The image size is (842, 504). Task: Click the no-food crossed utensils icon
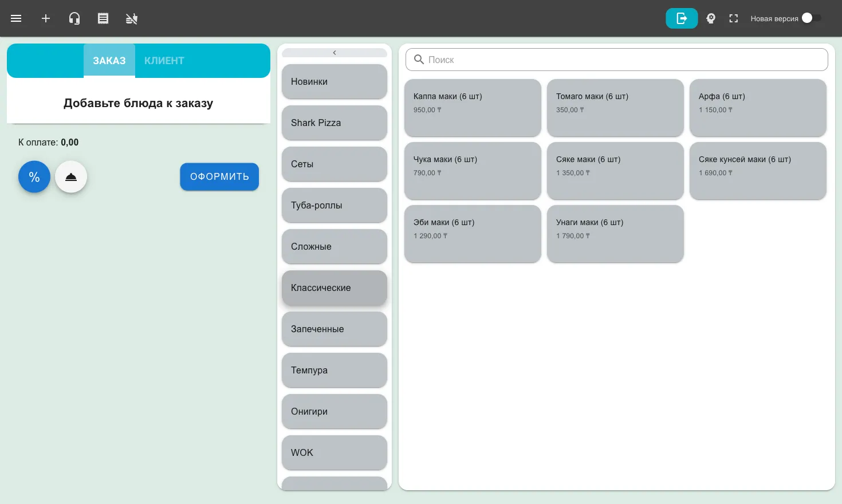(x=132, y=18)
